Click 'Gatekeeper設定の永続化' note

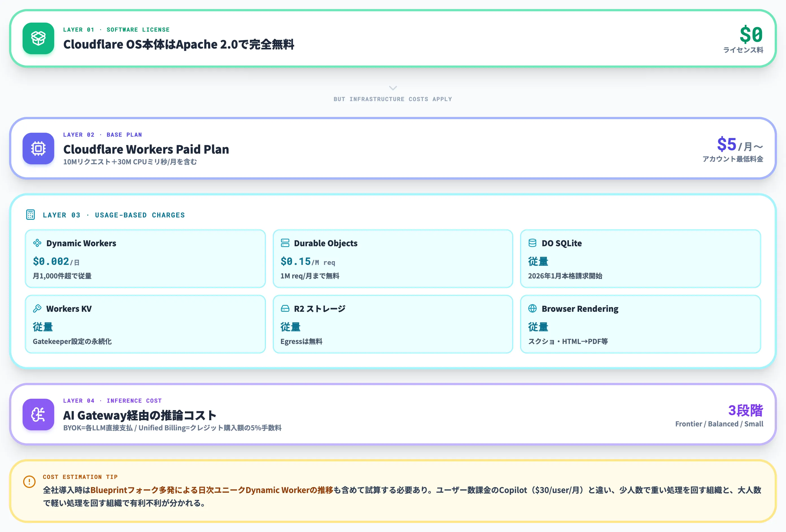[x=72, y=342]
